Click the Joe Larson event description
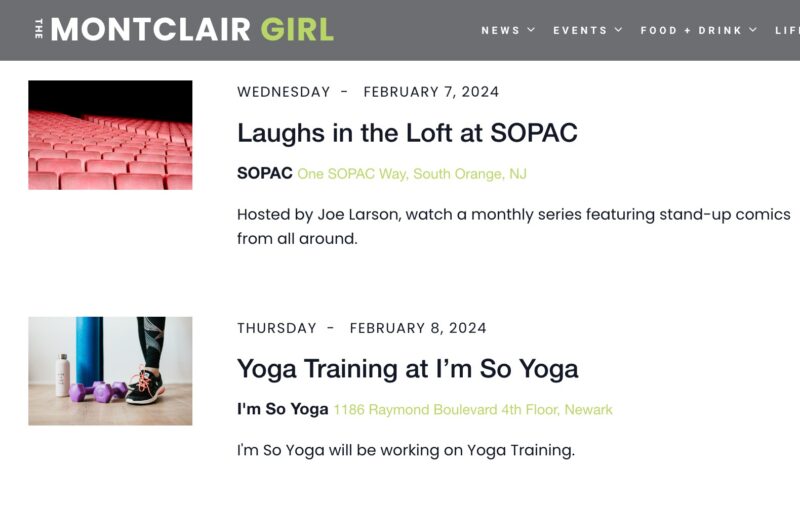 [x=514, y=226]
